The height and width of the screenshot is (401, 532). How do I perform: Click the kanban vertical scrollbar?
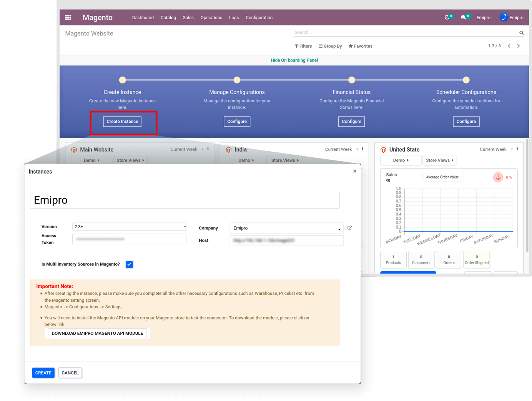coord(527,196)
